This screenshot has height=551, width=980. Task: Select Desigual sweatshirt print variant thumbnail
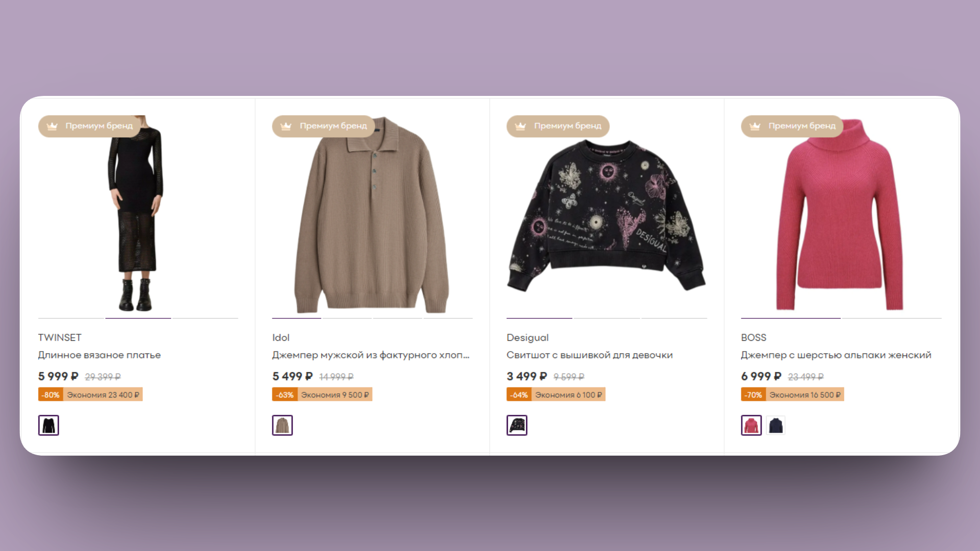pyautogui.click(x=517, y=425)
